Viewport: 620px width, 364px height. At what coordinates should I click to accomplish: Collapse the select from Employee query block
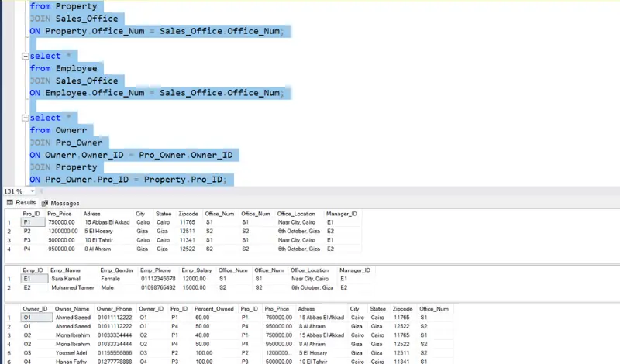[26, 56]
